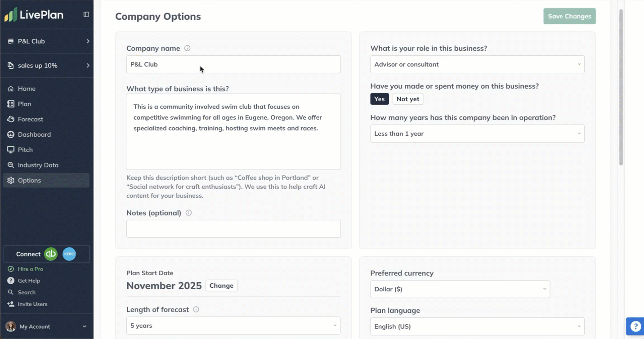Click the Hire a Pro link
Viewport: 644px width, 339px height.
[31, 269]
